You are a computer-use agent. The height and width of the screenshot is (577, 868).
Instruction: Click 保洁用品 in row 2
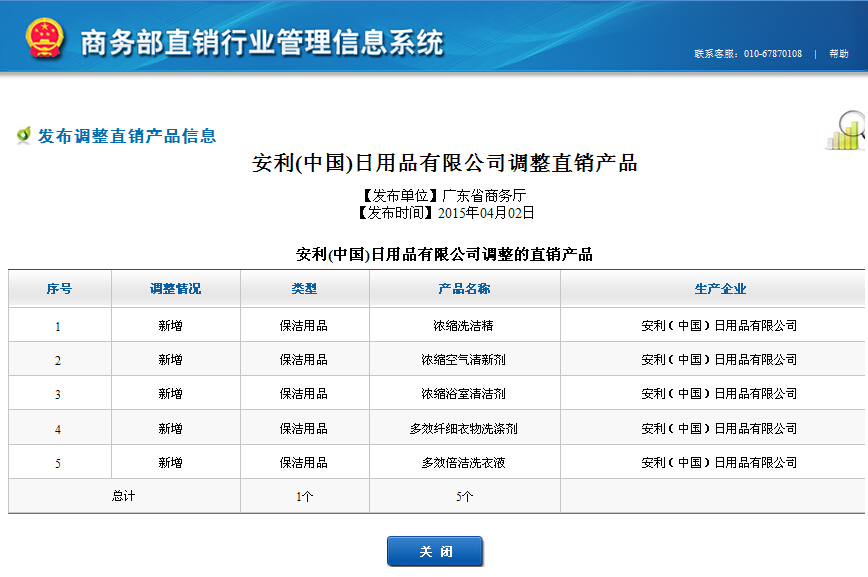[x=303, y=360]
